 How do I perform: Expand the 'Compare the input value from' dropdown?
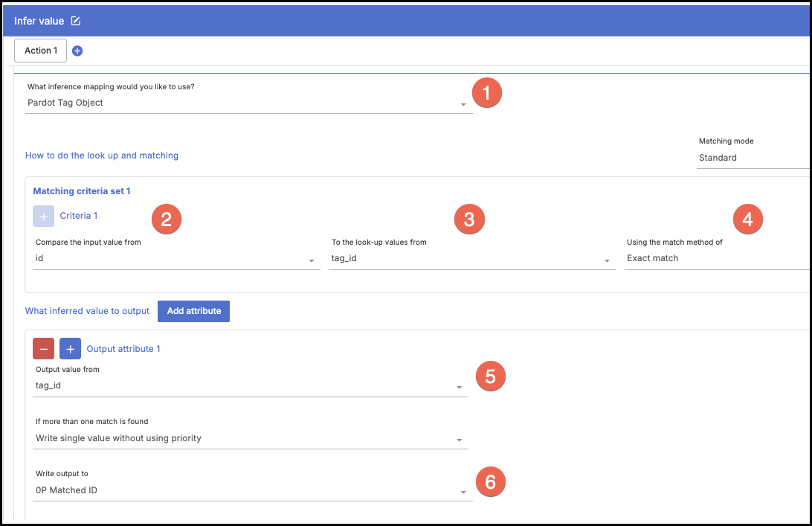(177, 259)
